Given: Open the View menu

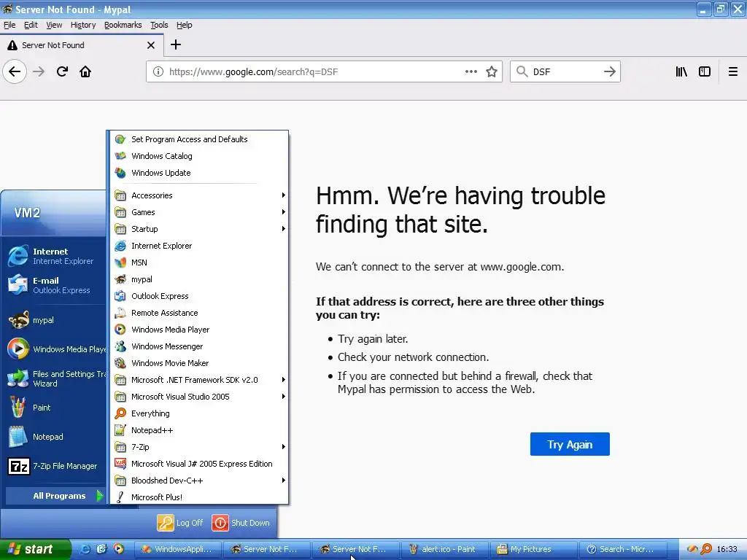Looking at the screenshot, I should click(x=54, y=26).
